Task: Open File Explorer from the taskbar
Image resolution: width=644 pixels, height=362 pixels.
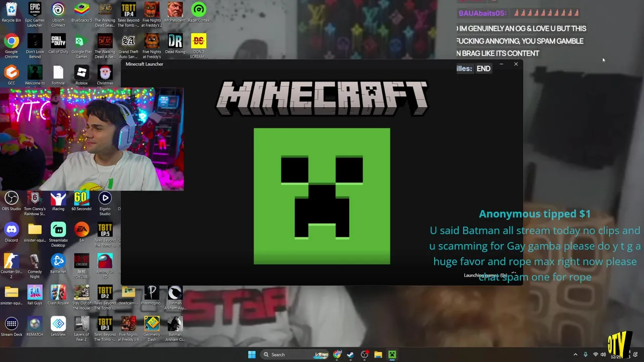Action: pyautogui.click(x=378, y=354)
